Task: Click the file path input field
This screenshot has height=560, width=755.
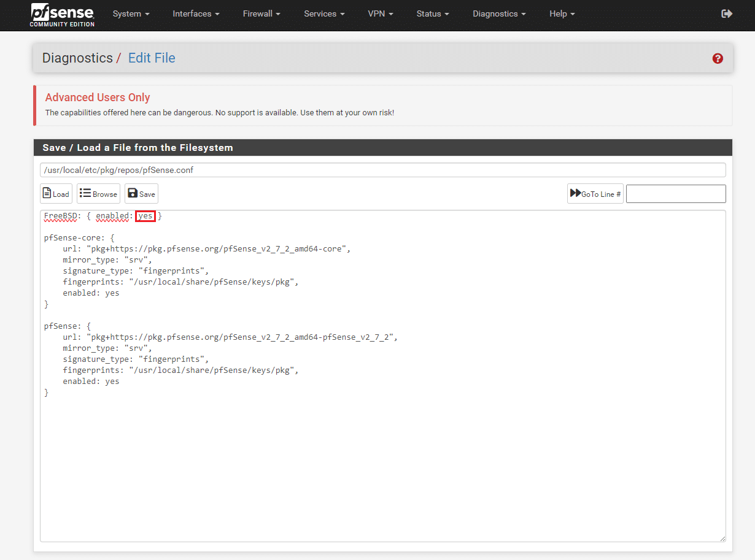Action: coord(383,170)
